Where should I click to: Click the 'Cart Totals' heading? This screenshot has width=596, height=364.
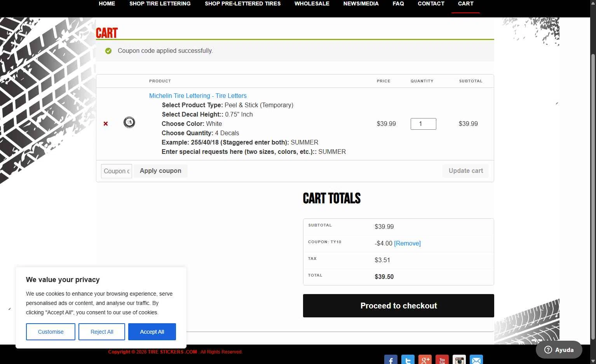(x=332, y=198)
